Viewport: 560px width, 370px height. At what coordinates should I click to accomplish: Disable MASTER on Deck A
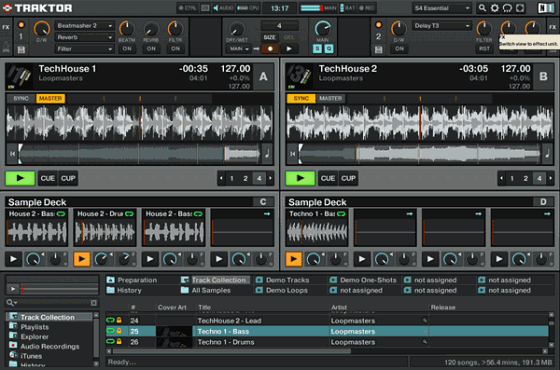tap(50, 99)
